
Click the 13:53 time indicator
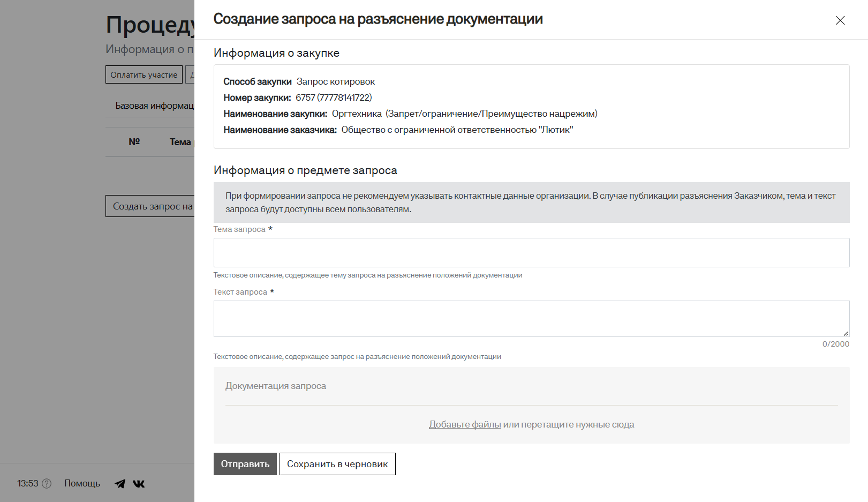click(28, 483)
